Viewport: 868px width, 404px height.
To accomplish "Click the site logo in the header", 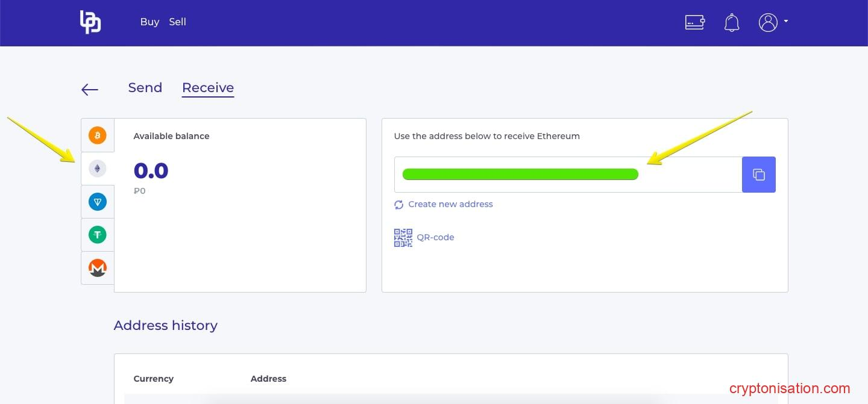I will [x=90, y=22].
